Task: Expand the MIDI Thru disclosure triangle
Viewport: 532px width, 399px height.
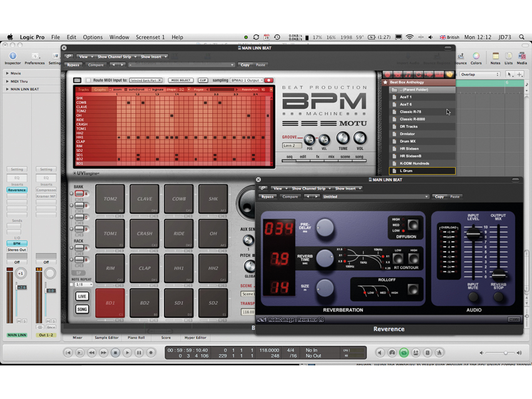Action: (x=7, y=81)
